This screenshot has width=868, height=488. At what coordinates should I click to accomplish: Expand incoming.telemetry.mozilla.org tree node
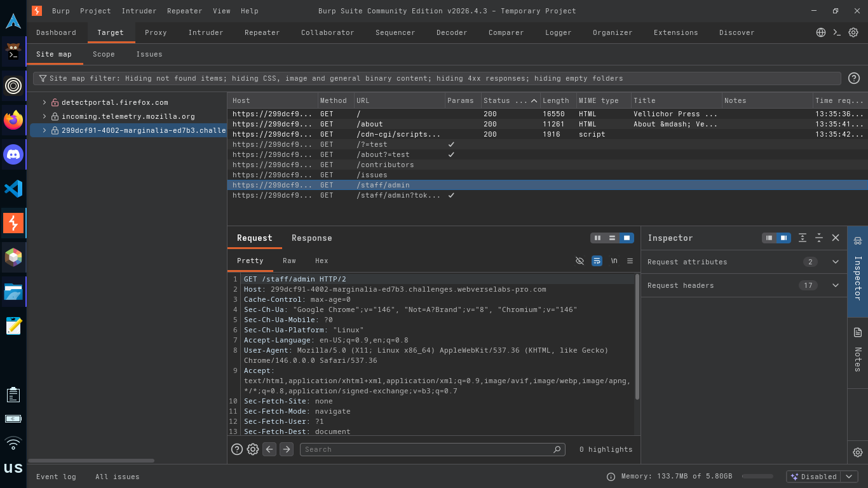(x=44, y=116)
